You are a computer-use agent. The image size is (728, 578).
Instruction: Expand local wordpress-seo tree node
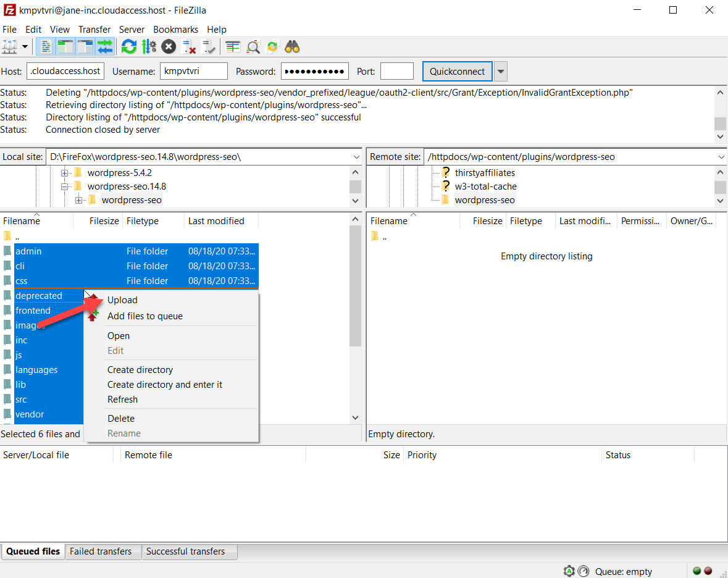click(x=79, y=200)
